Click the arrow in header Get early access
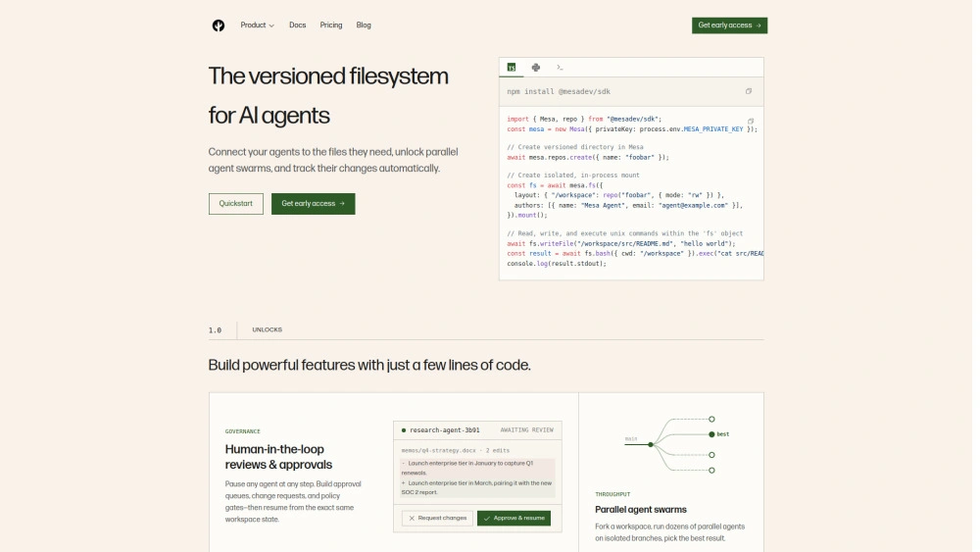980x552 pixels. click(759, 25)
